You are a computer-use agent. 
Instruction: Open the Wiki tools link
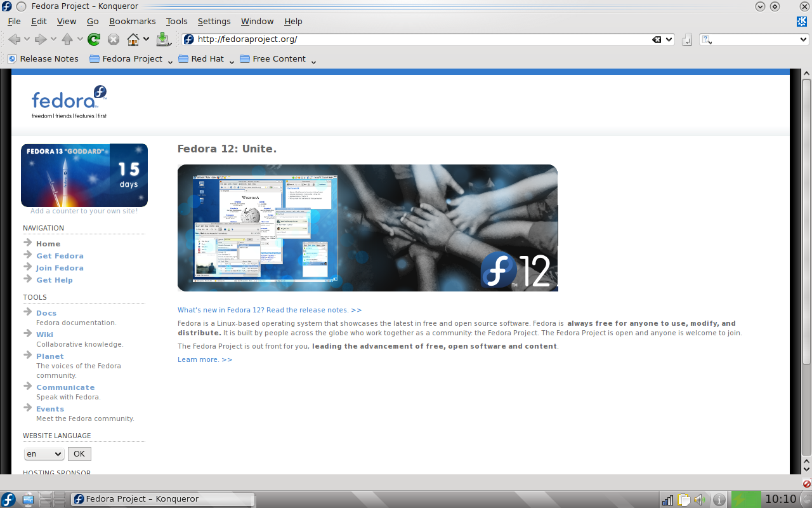[44, 335]
